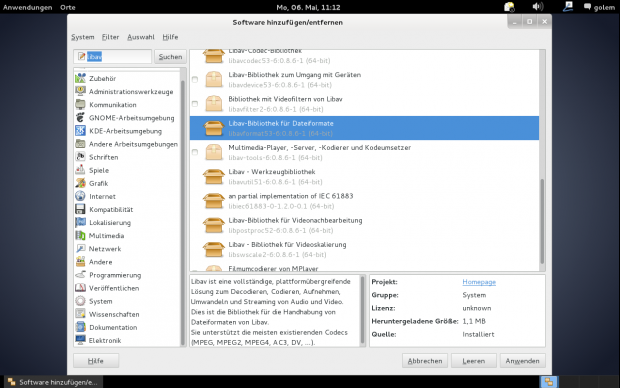Viewport: 620px width, 388px height.
Task: Open the Hilfe menu in menubar
Action: [170, 37]
